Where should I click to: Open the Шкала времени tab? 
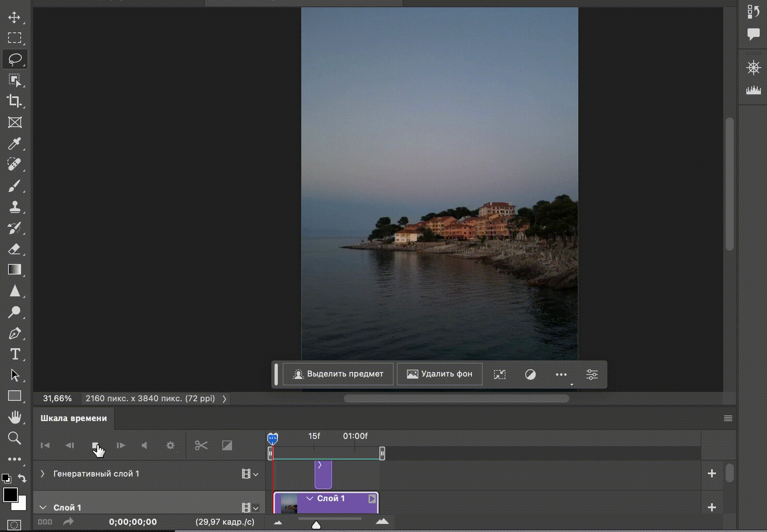pos(74,418)
